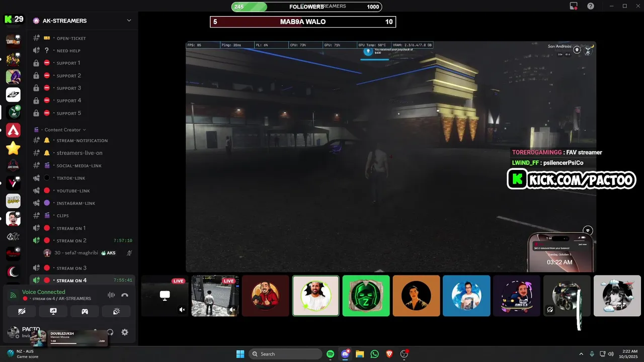Open the Discord inbox icon
644x362 pixels.
coord(574,6)
